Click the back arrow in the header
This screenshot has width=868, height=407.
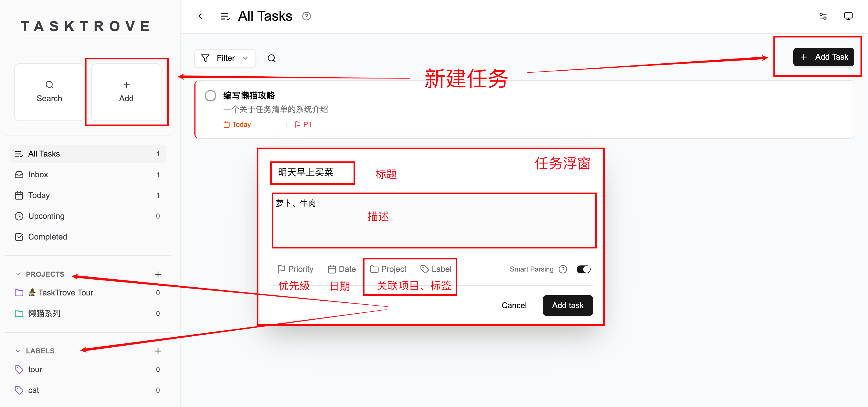point(200,16)
